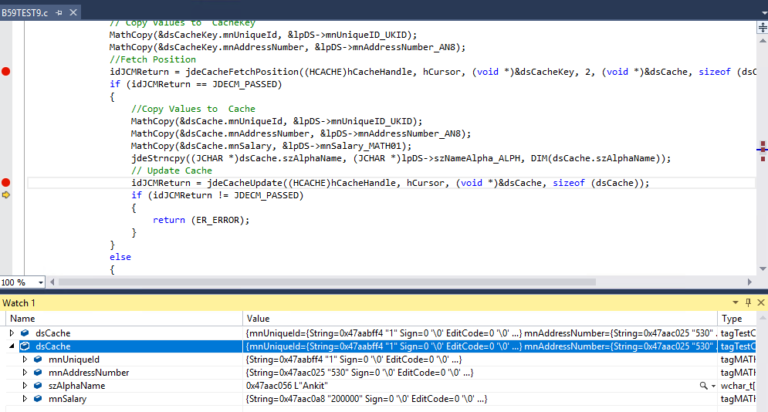Viewport: 768px width, 412px height.
Task: Click the mnUniqueId field icon
Action: [x=38, y=360]
